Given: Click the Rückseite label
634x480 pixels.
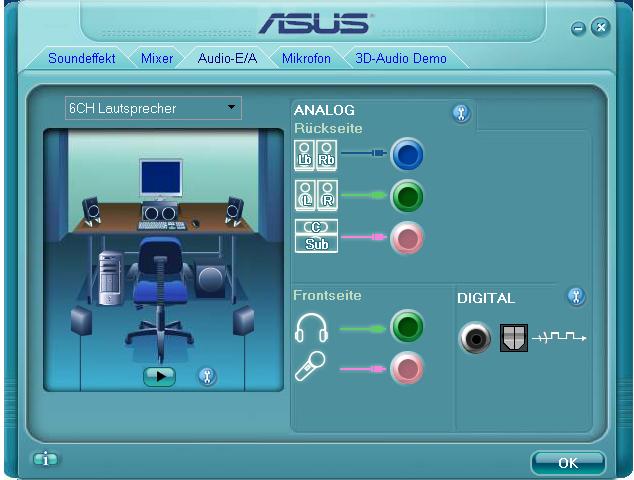Looking at the screenshot, I should pyautogui.click(x=328, y=128).
